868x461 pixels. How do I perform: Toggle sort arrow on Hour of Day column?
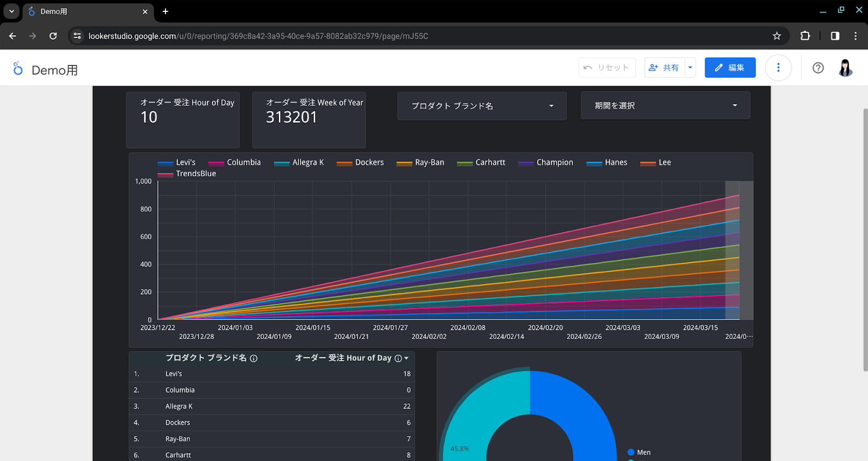tap(406, 358)
